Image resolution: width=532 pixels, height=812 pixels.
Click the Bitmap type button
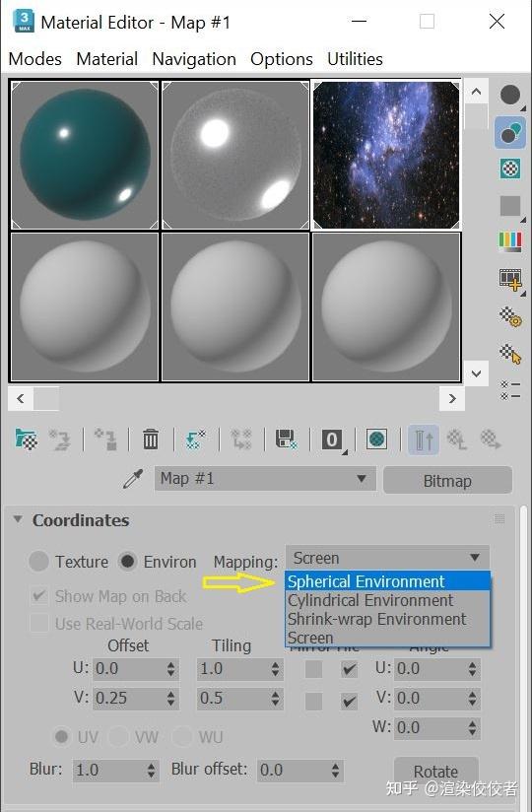pyautogui.click(x=447, y=481)
